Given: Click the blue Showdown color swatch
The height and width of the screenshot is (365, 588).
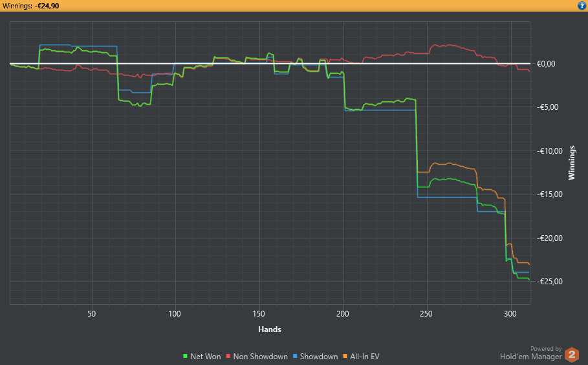Looking at the screenshot, I should [x=295, y=357].
